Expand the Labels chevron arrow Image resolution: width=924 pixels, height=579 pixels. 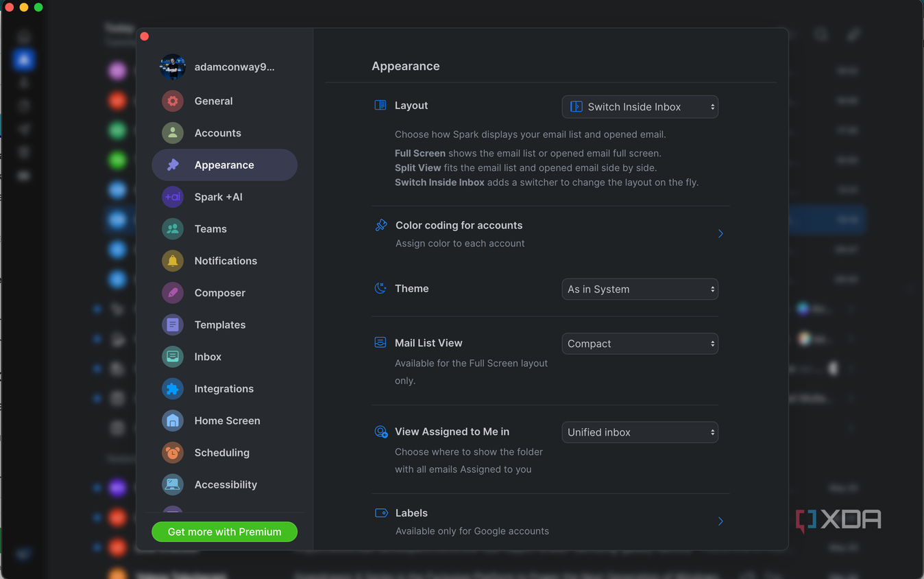(720, 521)
